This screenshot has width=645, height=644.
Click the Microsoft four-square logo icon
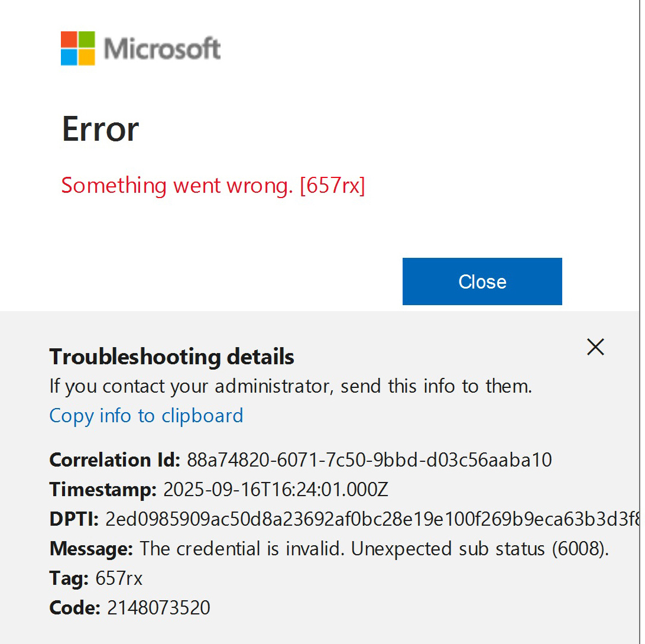pyautogui.click(x=76, y=48)
